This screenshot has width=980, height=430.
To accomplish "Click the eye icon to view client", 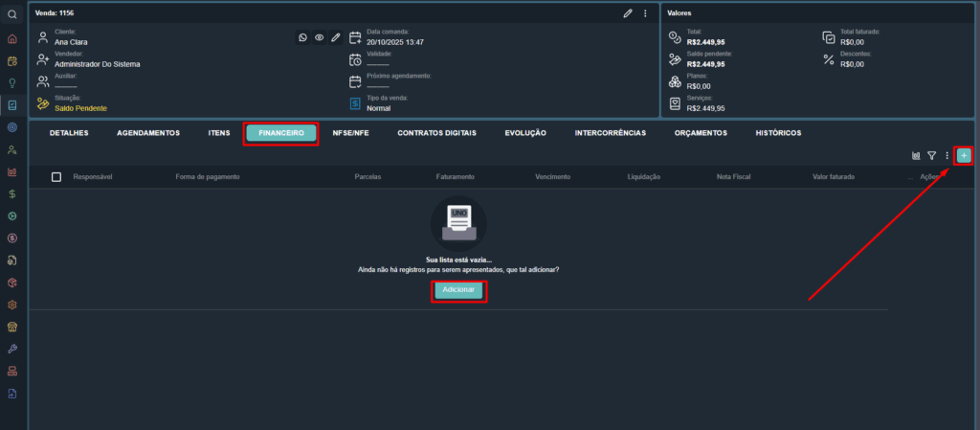I will pos(320,37).
